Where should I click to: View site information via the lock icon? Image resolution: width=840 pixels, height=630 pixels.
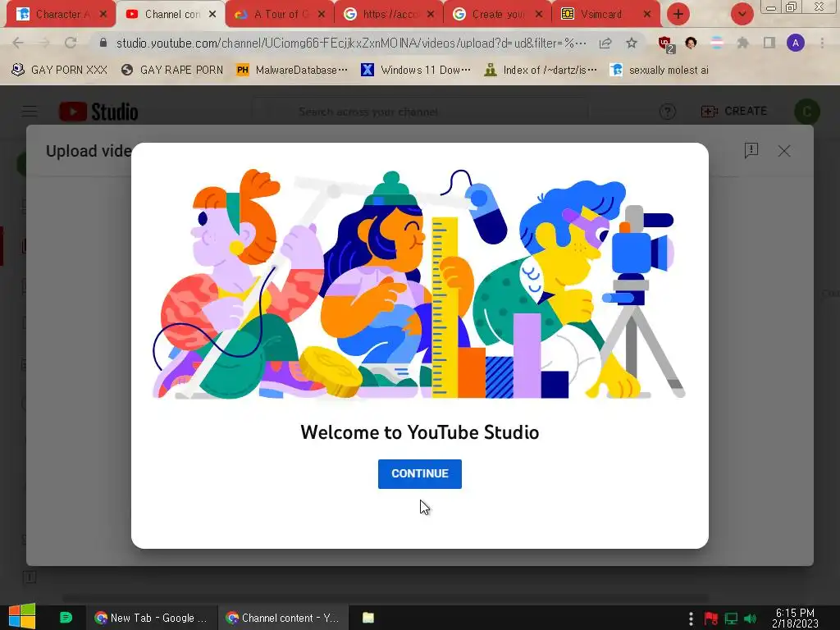coord(103,43)
